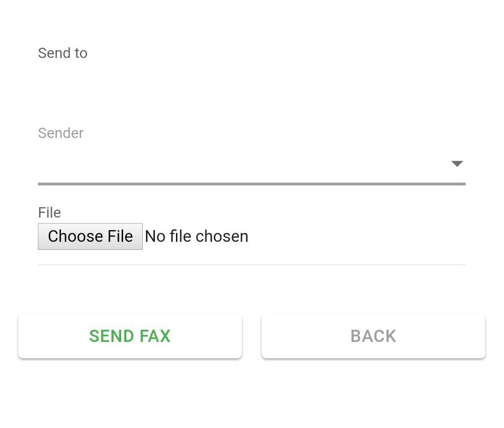Click the No file chosen text
The height and width of the screenshot is (428, 504).
(197, 236)
